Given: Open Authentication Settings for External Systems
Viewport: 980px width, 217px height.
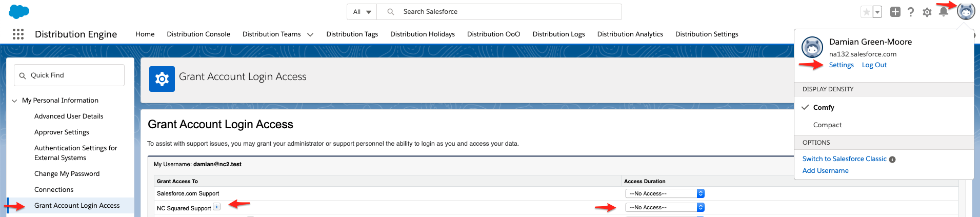Looking at the screenshot, I should [x=76, y=153].
